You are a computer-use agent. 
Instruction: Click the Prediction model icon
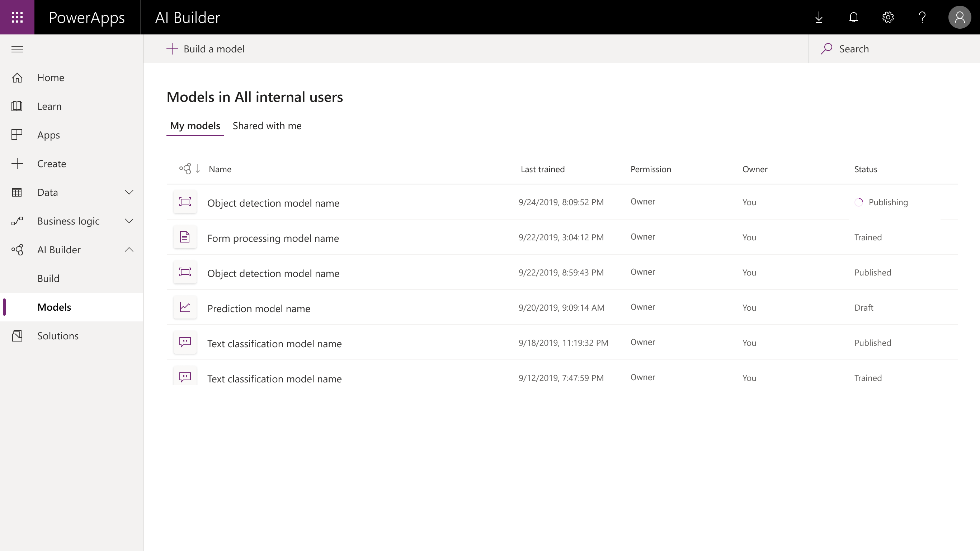coord(184,307)
